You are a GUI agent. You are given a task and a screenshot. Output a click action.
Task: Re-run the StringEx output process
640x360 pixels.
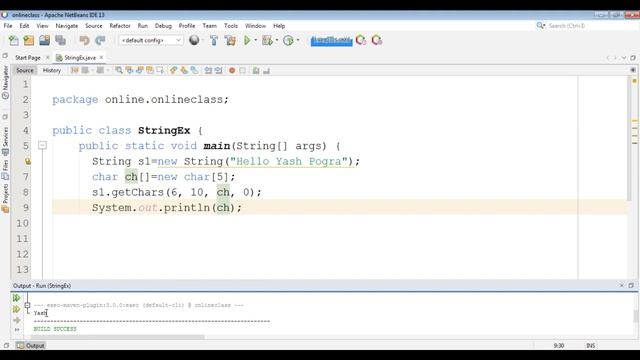(x=16, y=298)
